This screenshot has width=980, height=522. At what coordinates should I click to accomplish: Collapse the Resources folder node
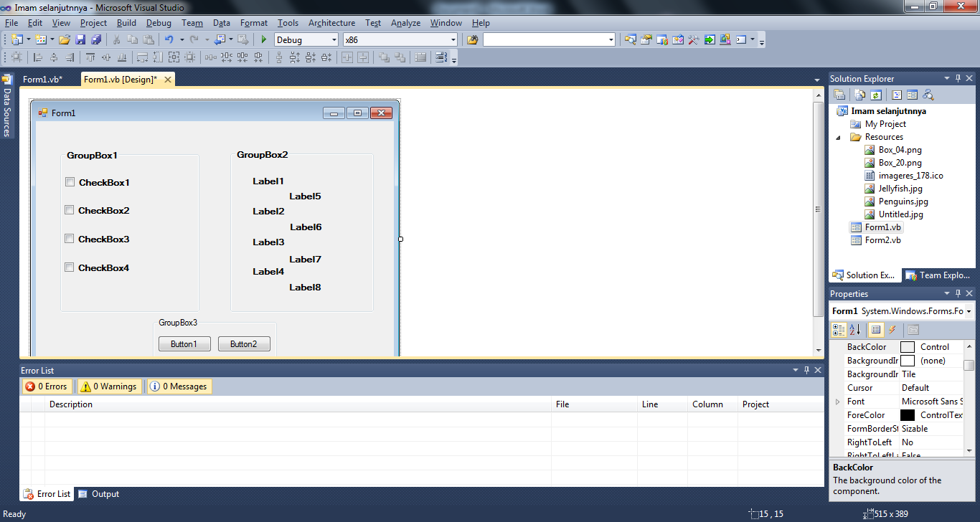[839, 137]
